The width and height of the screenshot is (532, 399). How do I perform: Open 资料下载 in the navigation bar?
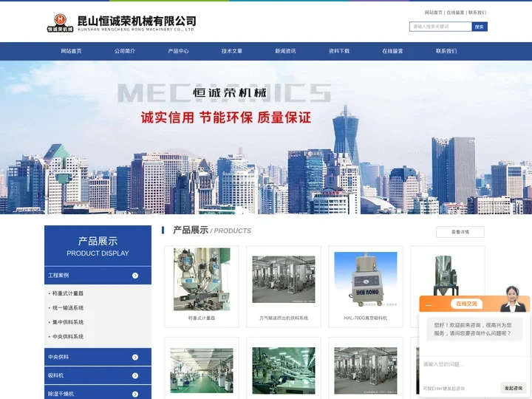[x=339, y=51]
